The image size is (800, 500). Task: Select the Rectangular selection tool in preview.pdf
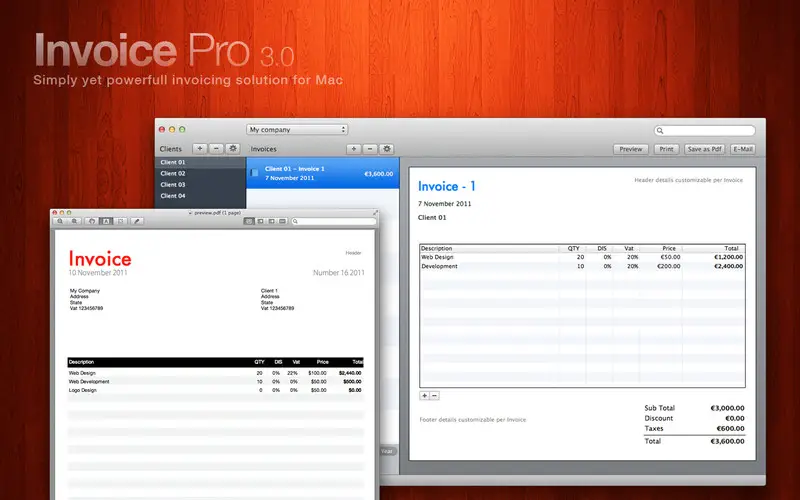(120, 221)
